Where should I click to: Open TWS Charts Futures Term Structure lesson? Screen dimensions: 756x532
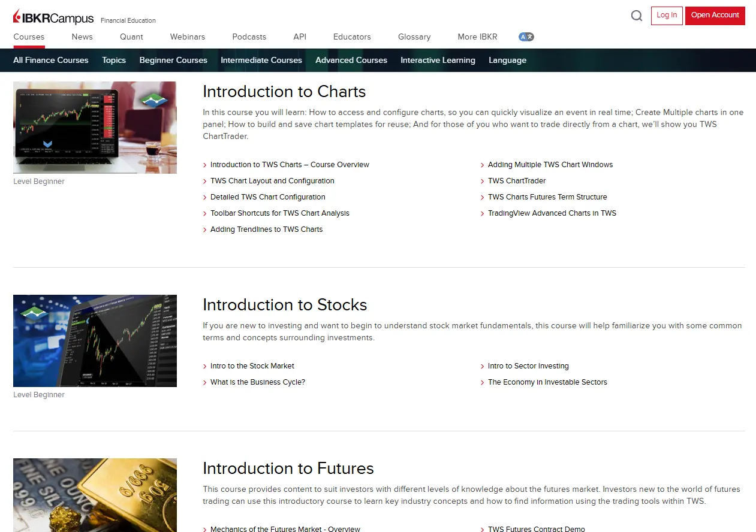[x=547, y=197]
